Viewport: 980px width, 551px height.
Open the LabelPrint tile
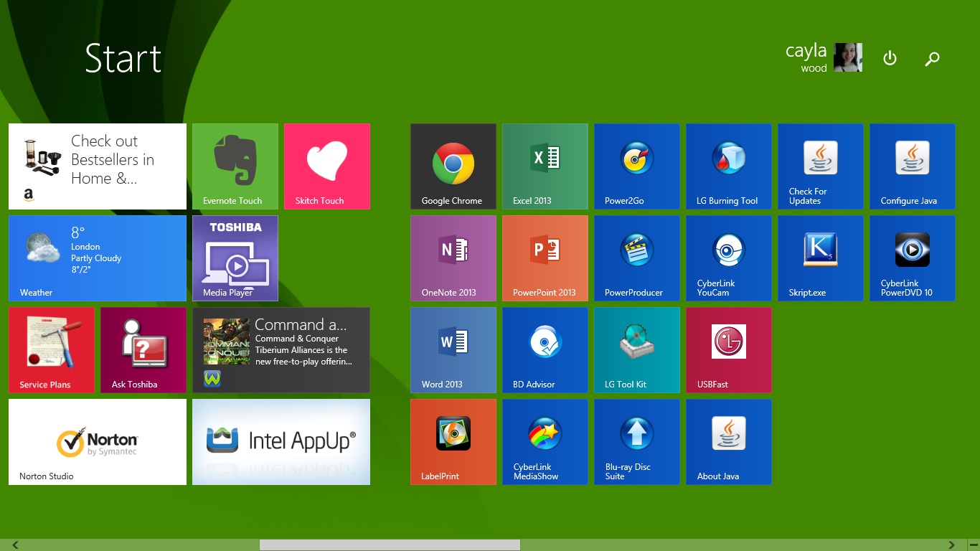[x=453, y=442]
